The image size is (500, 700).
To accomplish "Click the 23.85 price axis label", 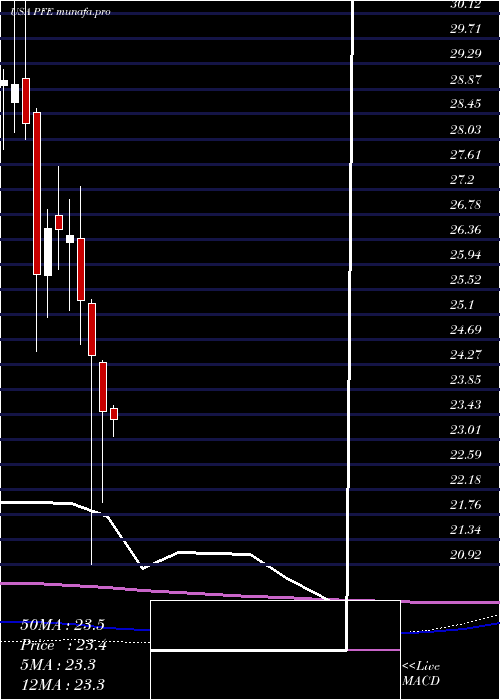I will pyautogui.click(x=466, y=379).
